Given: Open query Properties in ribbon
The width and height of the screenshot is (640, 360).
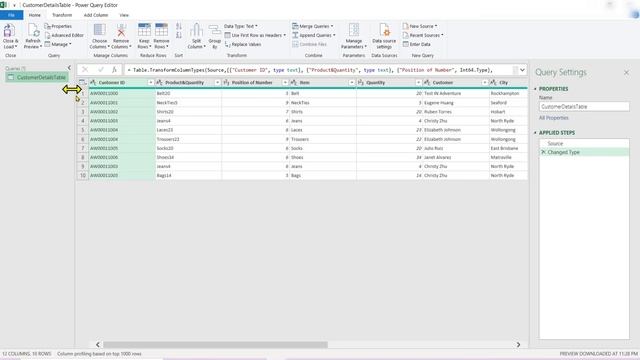Looking at the screenshot, I should point(58,26).
